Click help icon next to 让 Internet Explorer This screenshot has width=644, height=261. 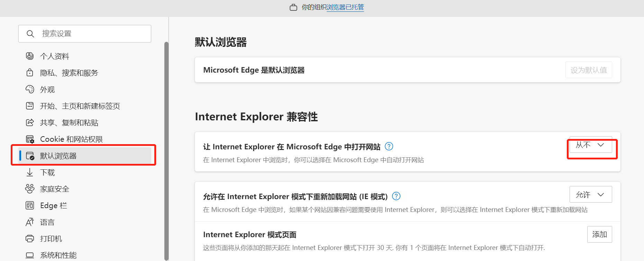[389, 147]
